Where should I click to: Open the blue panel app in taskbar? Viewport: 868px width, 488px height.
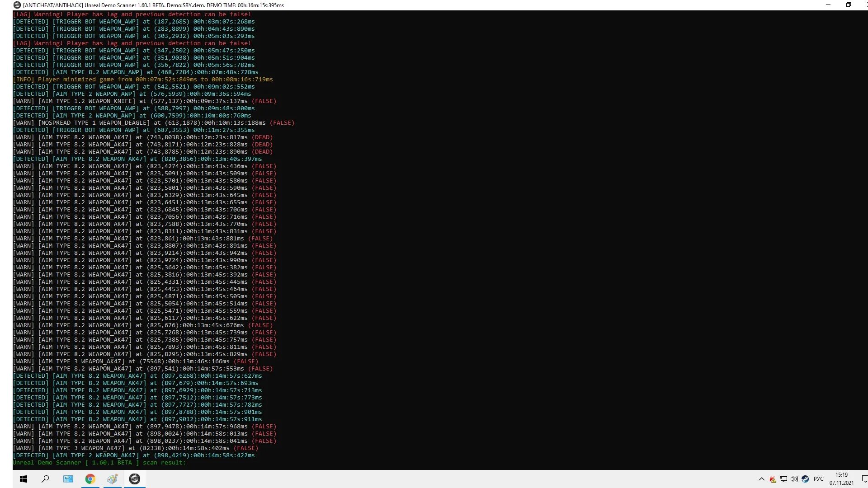pyautogui.click(x=68, y=479)
